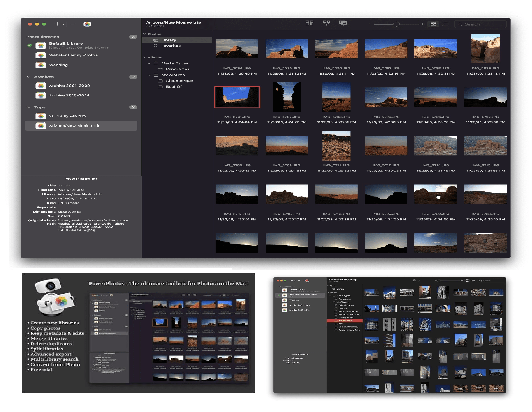Screen dimensions: 532x412
Task: Click the minus remove button in lower-right window
Action: [299, 281]
